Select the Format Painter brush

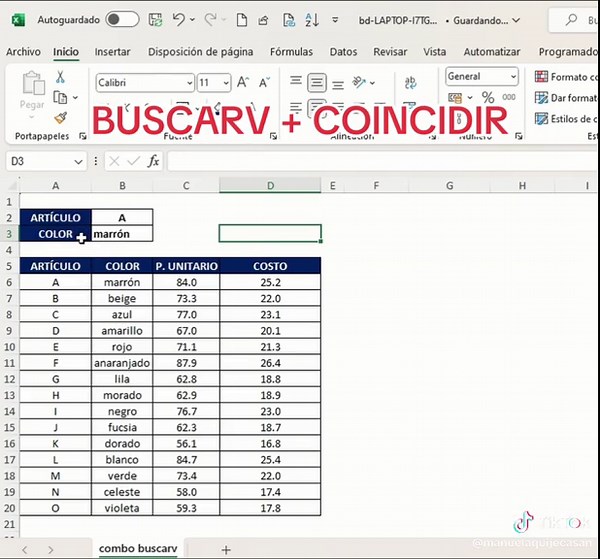pos(60,118)
